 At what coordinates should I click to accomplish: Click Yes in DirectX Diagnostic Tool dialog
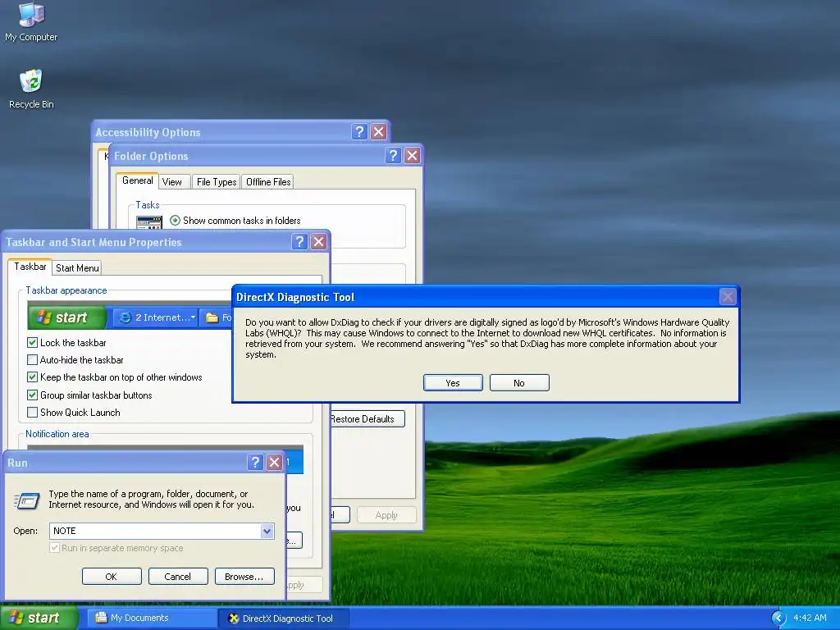click(453, 382)
